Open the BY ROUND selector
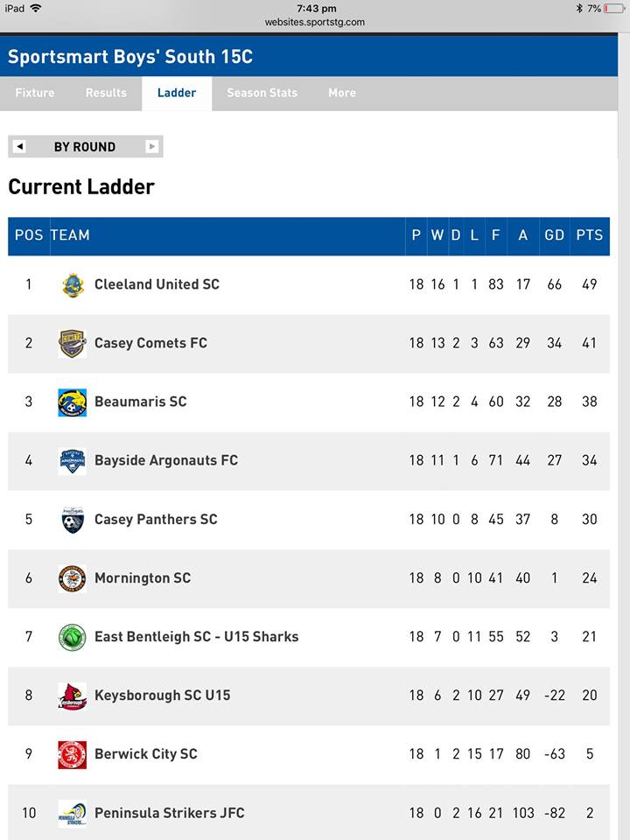The height and width of the screenshot is (840, 630). click(85, 146)
